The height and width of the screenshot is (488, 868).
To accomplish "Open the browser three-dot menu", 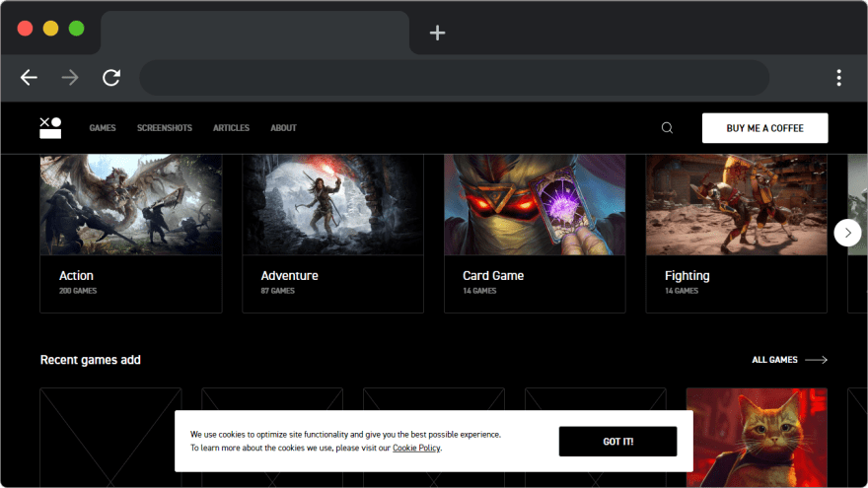I will pos(838,78).
